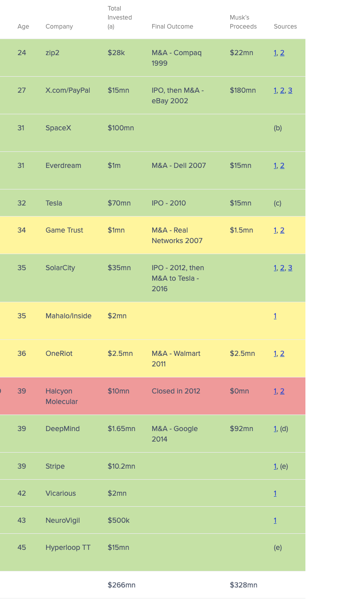Click the Total Invested column header
The image size is (364, 602).
coord(120,18)
